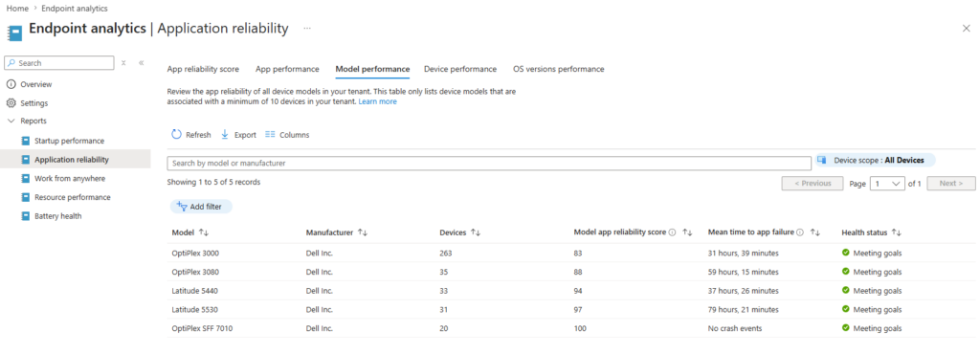
Task: Focus the sidebar Search field
Action: [x=59, y=63]
